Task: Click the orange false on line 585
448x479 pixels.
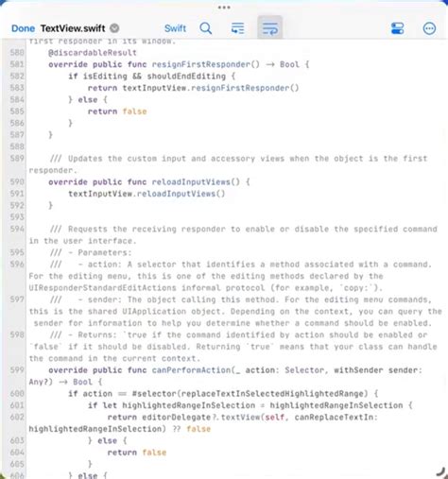Action: [x=134, y=111]
